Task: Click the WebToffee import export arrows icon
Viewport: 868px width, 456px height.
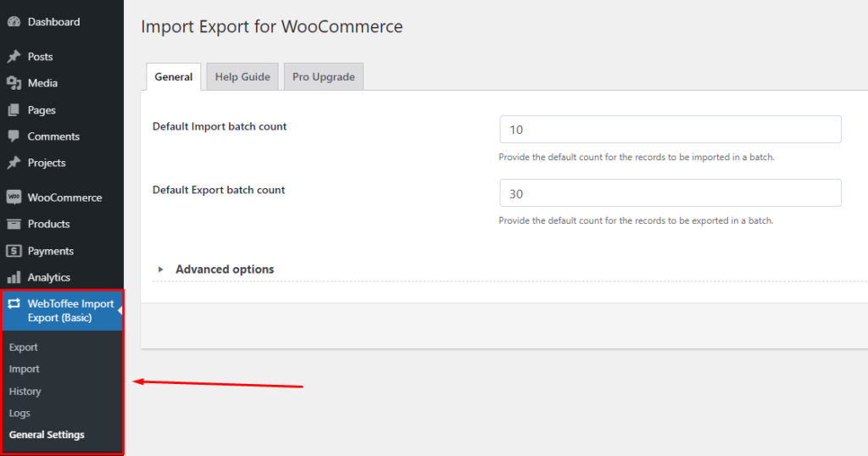Action: 14,303
